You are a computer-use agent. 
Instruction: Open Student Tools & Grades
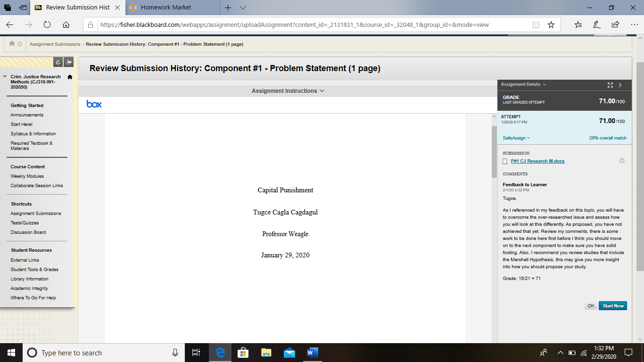pyautogui.click(x=34, y=270)
